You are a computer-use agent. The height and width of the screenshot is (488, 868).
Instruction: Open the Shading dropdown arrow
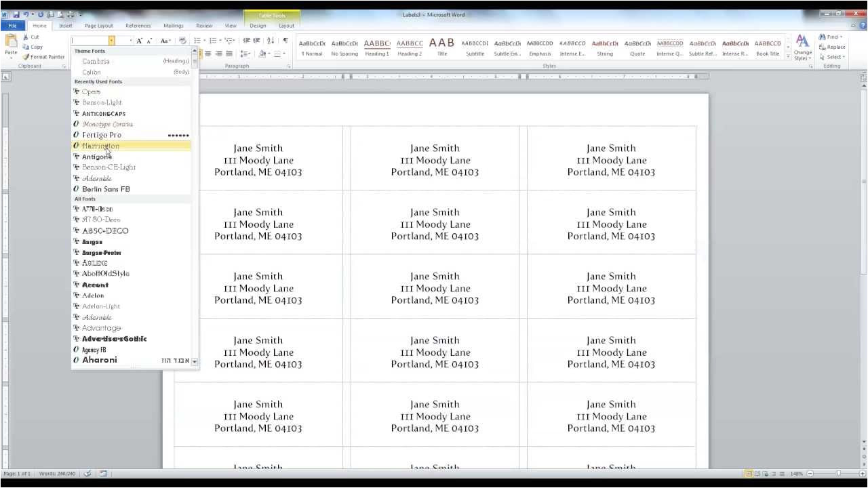point(269,54)
